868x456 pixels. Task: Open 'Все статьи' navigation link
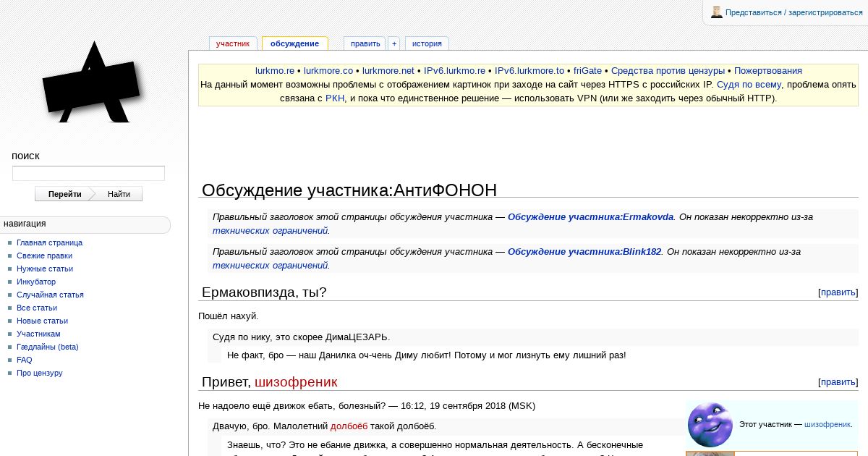37,308
